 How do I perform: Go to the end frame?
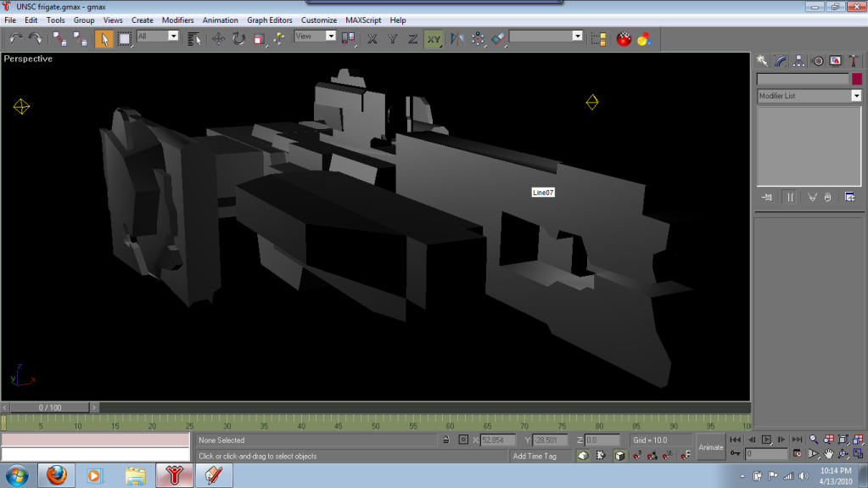[797, 440]
